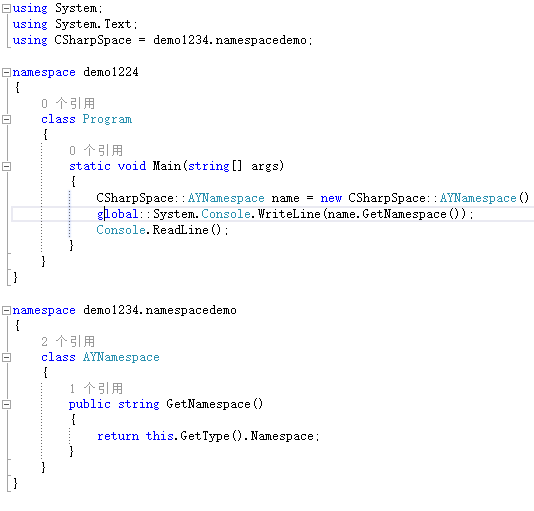Click 'demo1234.namespacedemo' in the second namespace declaration
This screenshot has width=534, height=511.
pos(160,310)
